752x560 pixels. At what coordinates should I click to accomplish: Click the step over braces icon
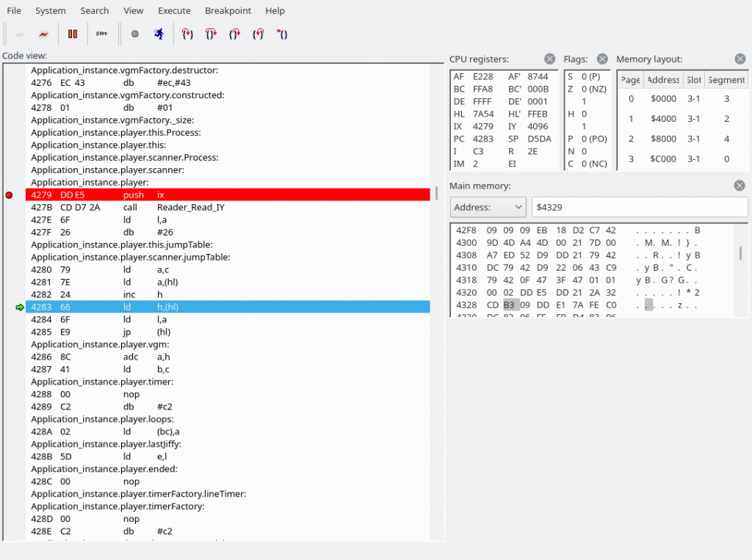211,34
